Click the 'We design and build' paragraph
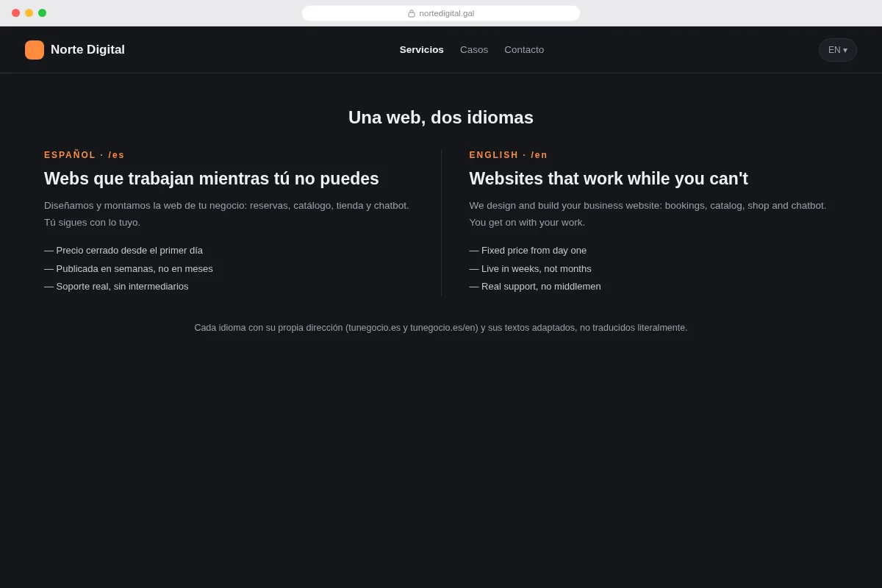The image size is (882, 588). [x=648, y=214]
